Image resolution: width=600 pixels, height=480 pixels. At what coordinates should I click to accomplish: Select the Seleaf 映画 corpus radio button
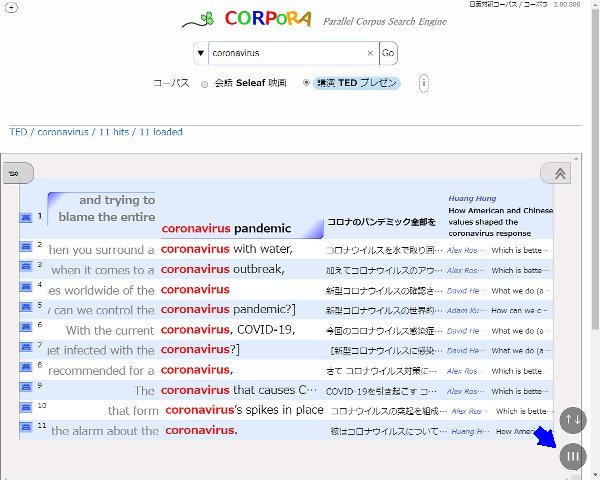(x=205, y=84)
